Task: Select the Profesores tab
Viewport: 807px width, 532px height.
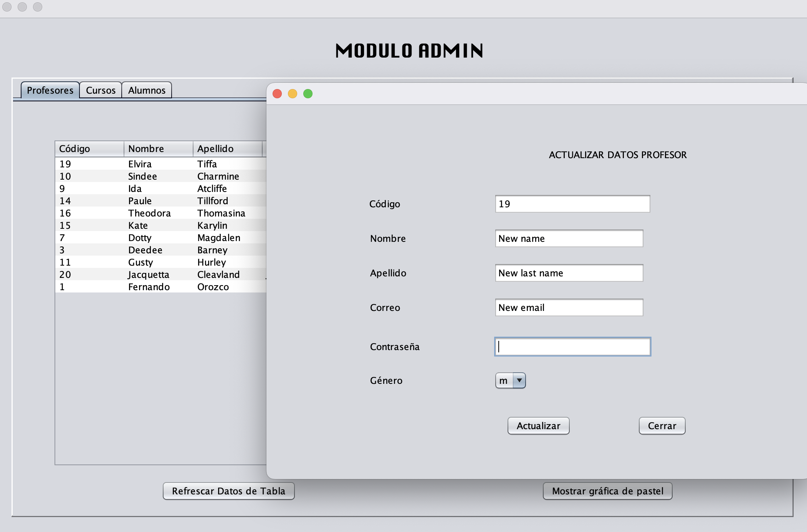Action: click(x=50, y=90)
